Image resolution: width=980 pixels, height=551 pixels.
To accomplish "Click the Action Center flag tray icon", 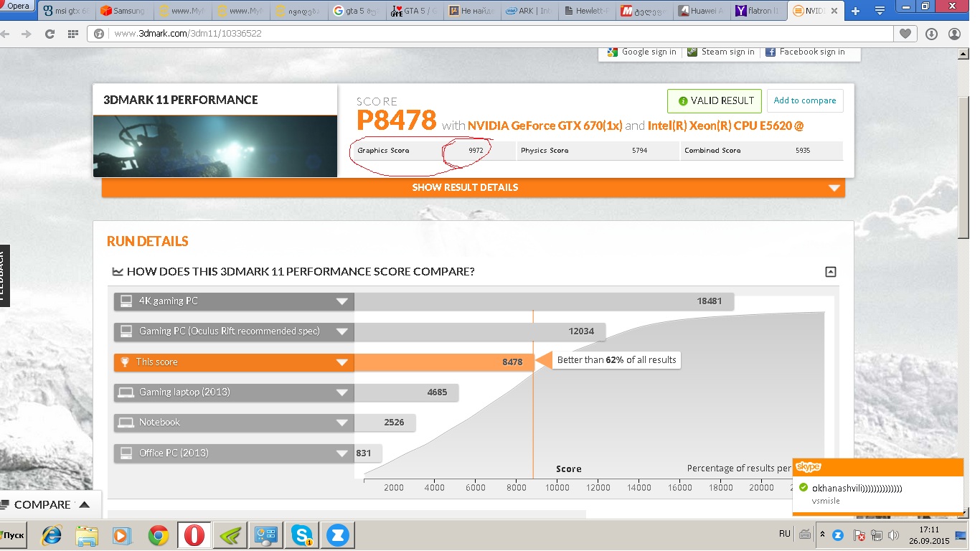I will [859, 535].
